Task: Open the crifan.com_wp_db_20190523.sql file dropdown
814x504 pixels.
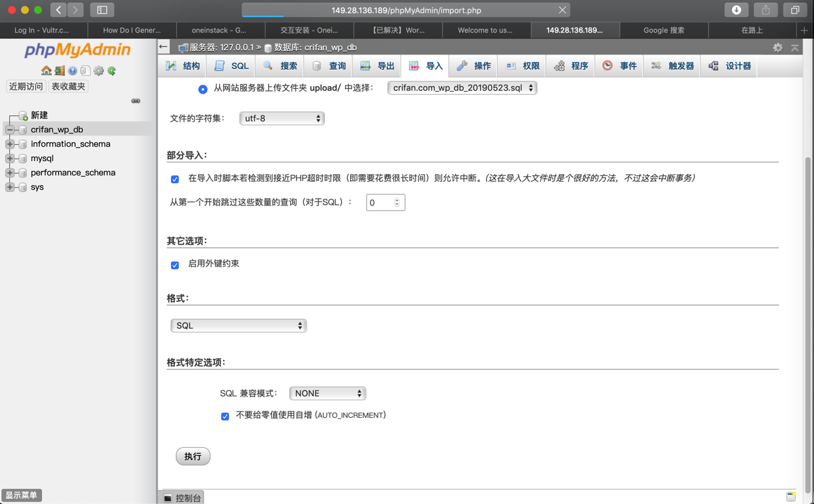Action: (462, 88)
